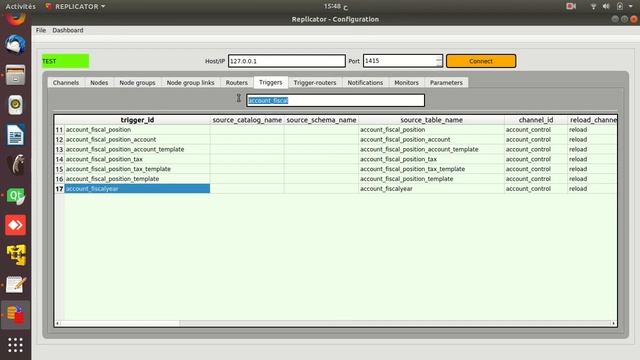Launch Qt Creator from the dock
Viewport: 640px width, 360px height.
click(x=16, y=195)
